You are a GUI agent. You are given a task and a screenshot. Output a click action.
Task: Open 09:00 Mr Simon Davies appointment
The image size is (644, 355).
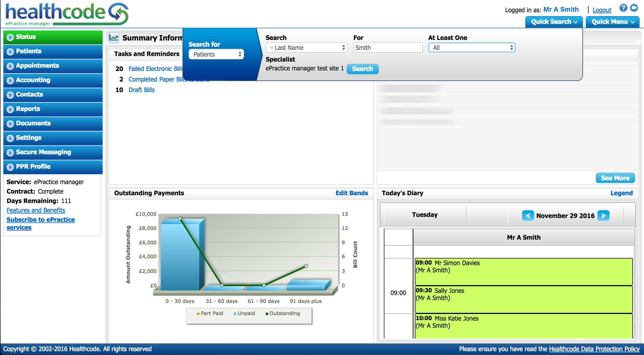tap(524, 272)
